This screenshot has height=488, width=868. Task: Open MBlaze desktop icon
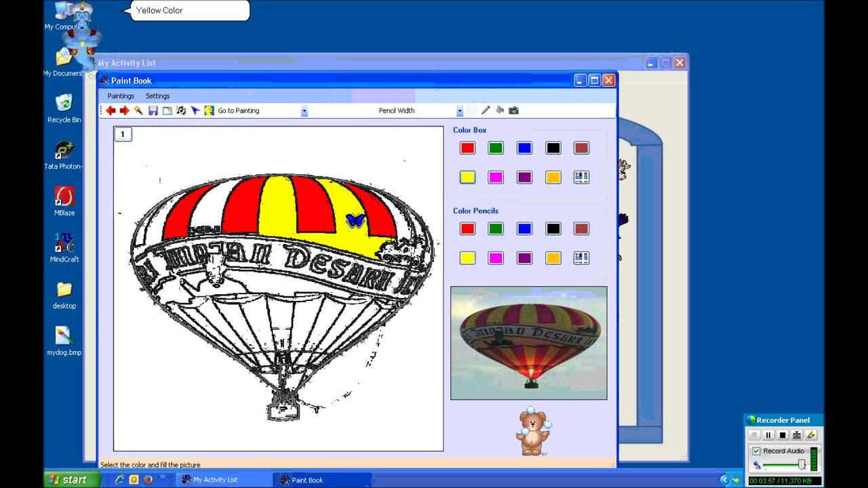point(64,201)
